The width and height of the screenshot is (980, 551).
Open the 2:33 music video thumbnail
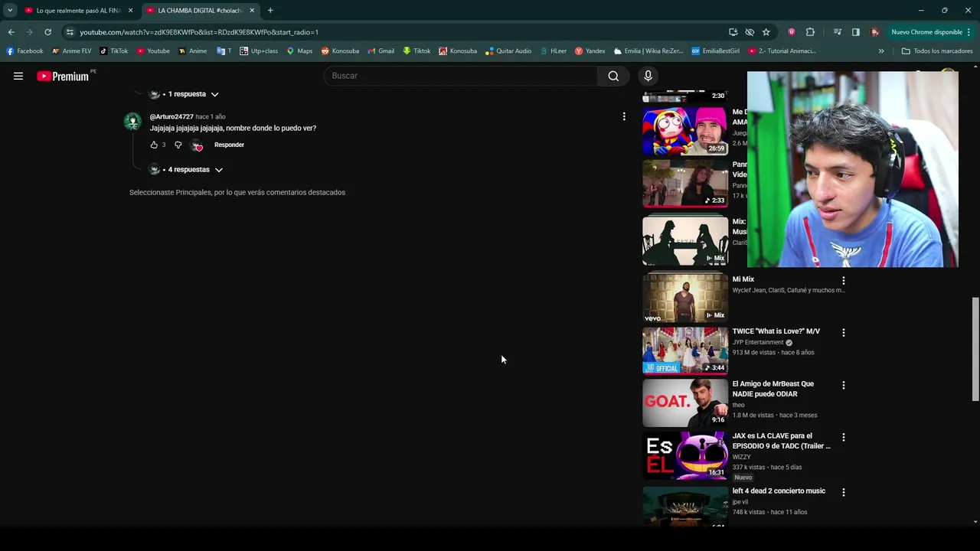(684, 184)
